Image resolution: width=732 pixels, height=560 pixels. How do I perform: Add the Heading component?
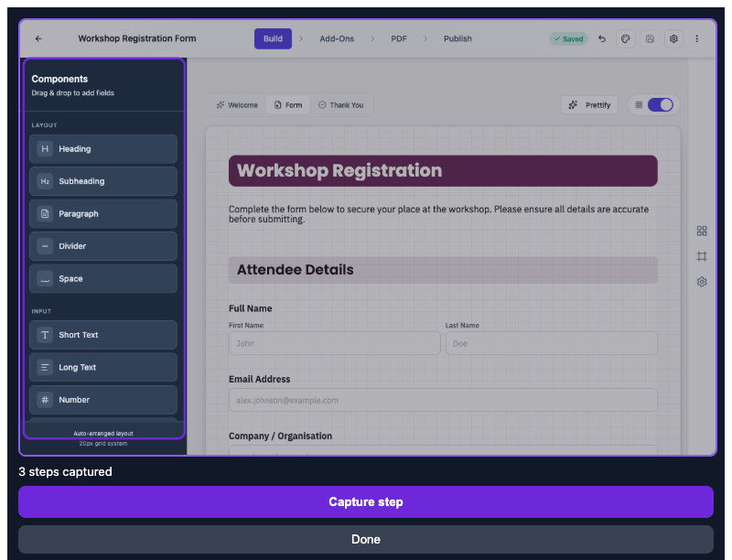coord(103,149)
